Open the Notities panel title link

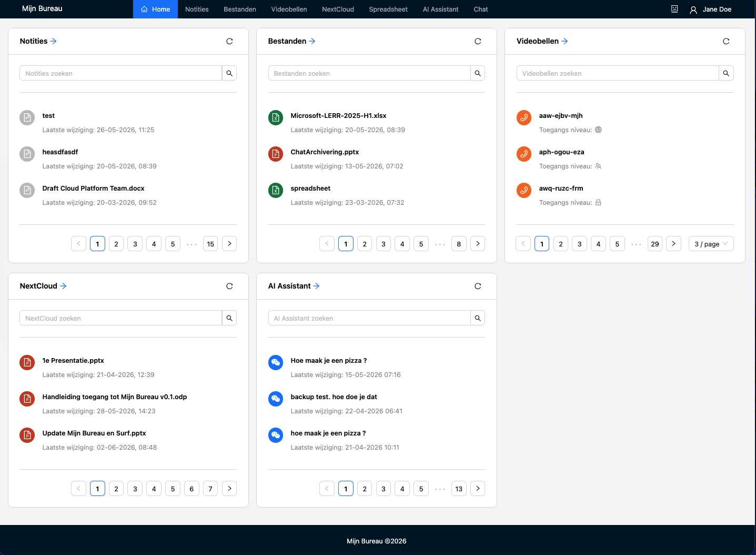pyautogui.click(x=38, y=41)
